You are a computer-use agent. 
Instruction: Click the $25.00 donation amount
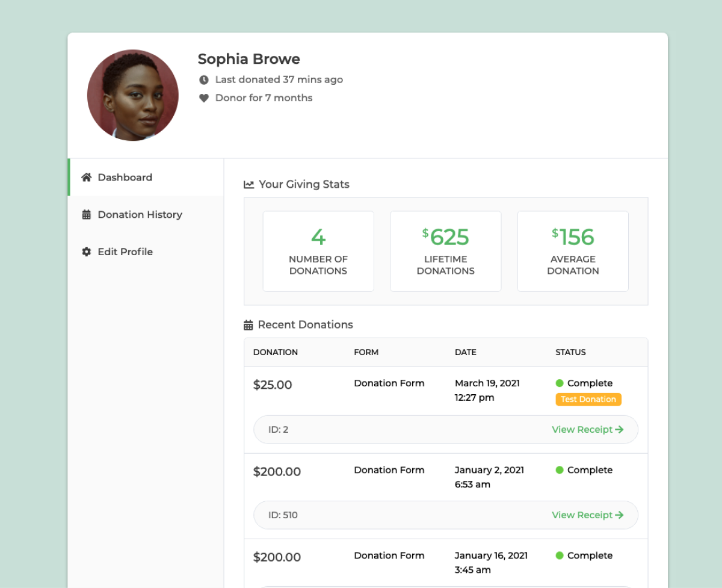(273, 385)
